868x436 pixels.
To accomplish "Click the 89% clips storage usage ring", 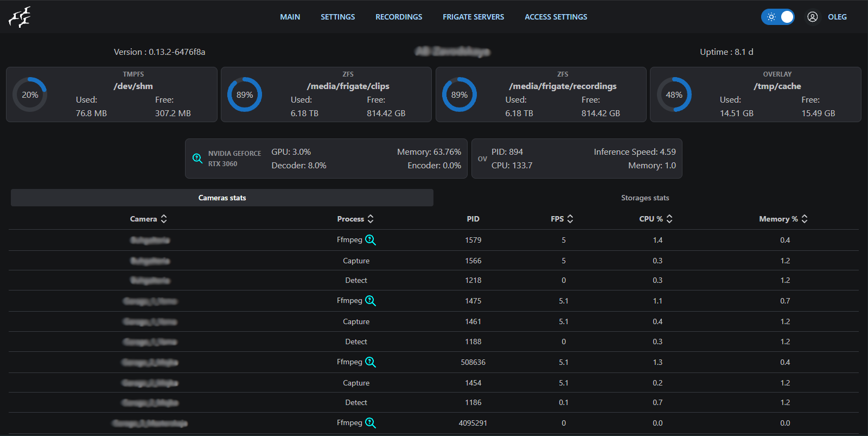I will click(x=245, y=94).
